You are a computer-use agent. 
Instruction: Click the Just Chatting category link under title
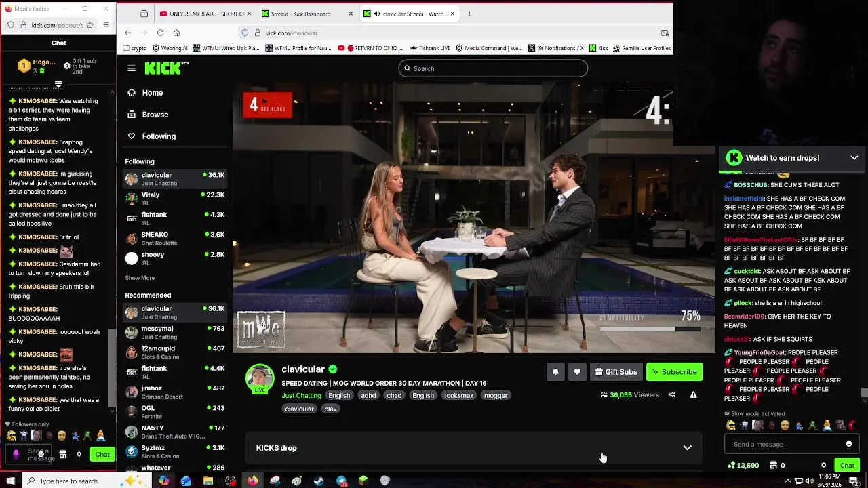301,395
